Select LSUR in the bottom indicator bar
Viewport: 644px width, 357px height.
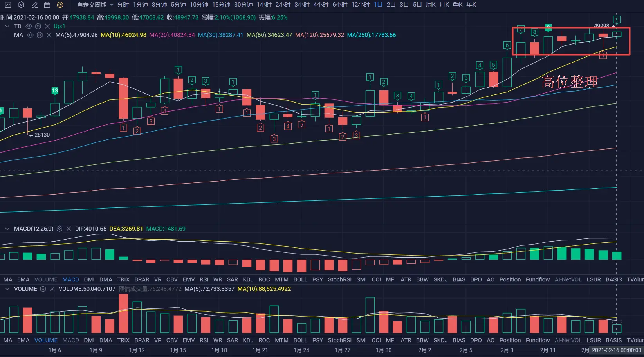click(x=593, y=340)
